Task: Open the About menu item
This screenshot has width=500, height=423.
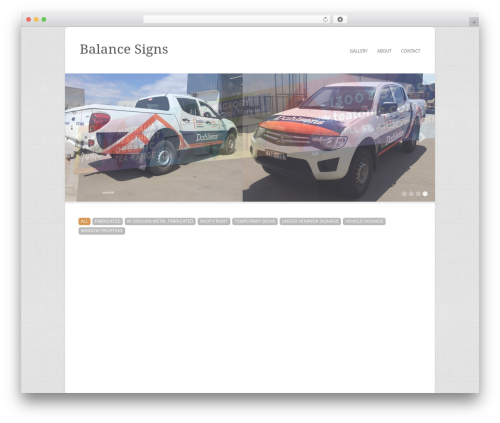Action: click(384, 51)
